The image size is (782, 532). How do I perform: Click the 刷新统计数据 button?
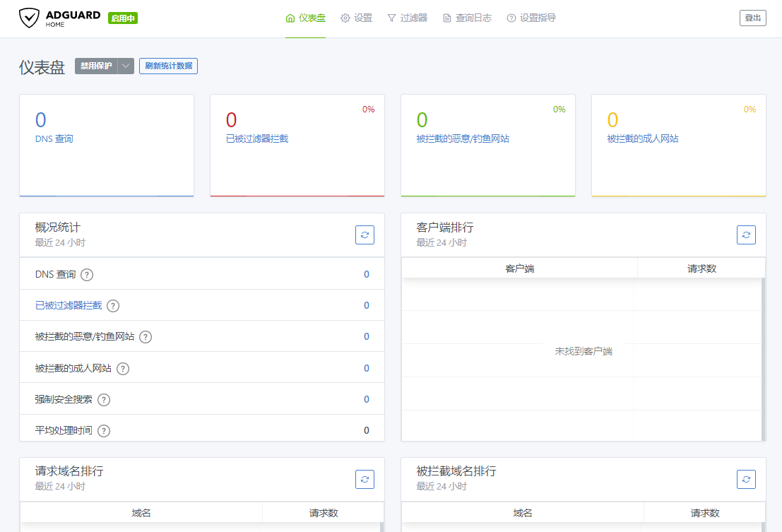click(x=168, y=66)
